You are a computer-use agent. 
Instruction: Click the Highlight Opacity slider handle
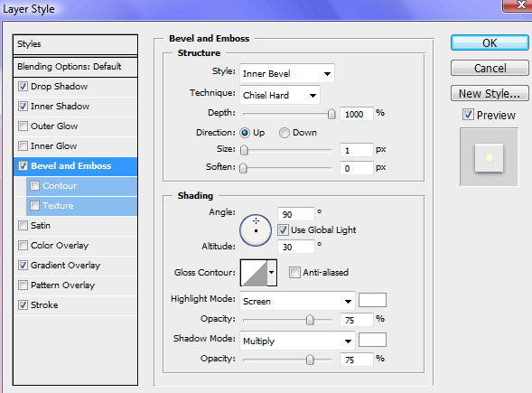tap(310, 320)
